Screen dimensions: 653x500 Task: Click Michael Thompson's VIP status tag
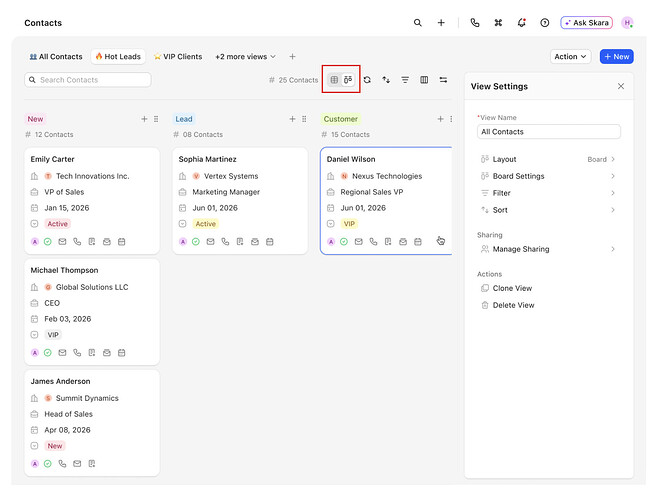point(52,335)
